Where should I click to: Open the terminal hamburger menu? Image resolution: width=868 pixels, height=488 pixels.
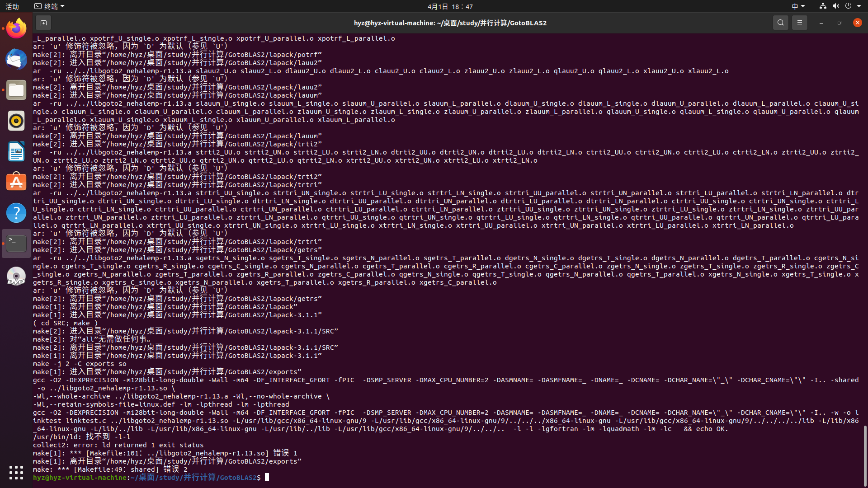pyautogui.click(x=799, y=23)
